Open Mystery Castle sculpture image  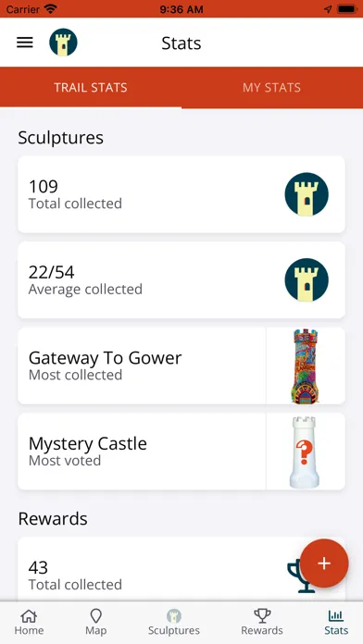tap(306, 452)
